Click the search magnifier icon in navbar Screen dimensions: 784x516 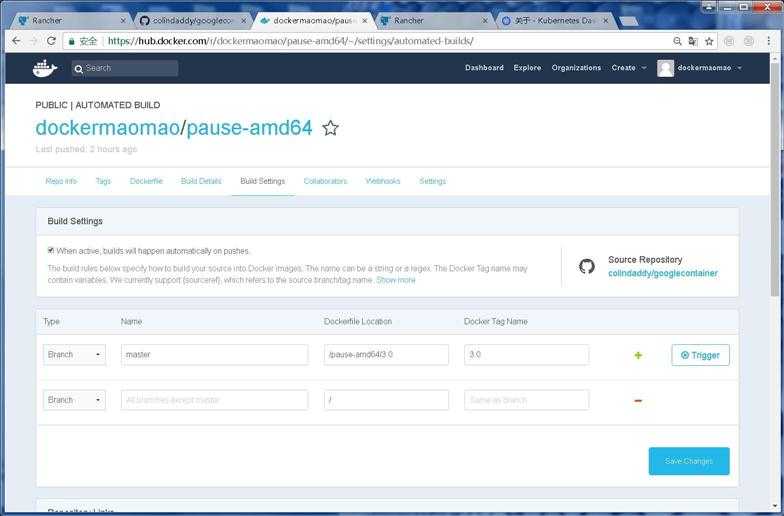[78, 69]
